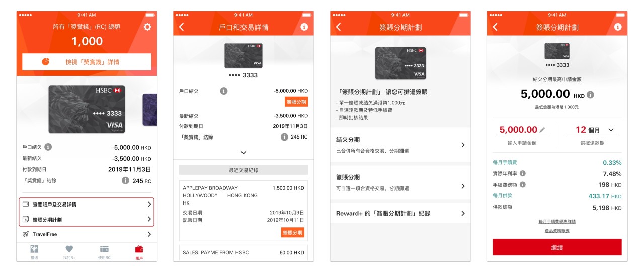The width and height of the screenshot is (644, 272).
Task: Tap info icon beside 245 RC on 戶口和交易詳情 screen
Action: click(x=284, y=137)
